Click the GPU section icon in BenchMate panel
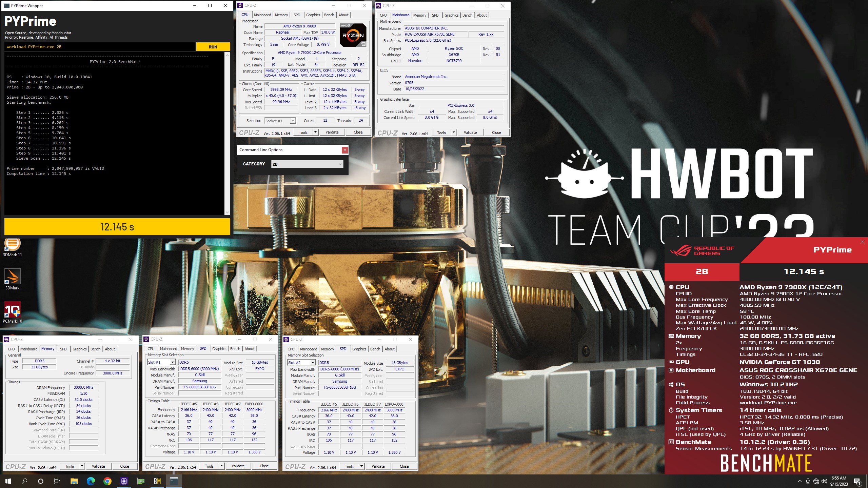Viewport: 868px width, 488px height. [x=671, y=362]
